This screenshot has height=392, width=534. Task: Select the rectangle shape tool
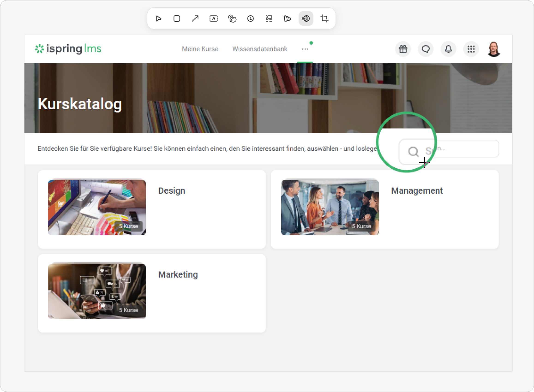[x=177, y=18]
